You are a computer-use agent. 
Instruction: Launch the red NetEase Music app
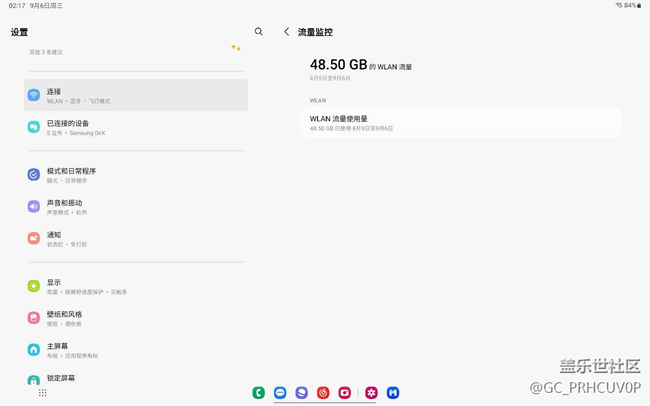pyautogui.click(x=323, y=393)
